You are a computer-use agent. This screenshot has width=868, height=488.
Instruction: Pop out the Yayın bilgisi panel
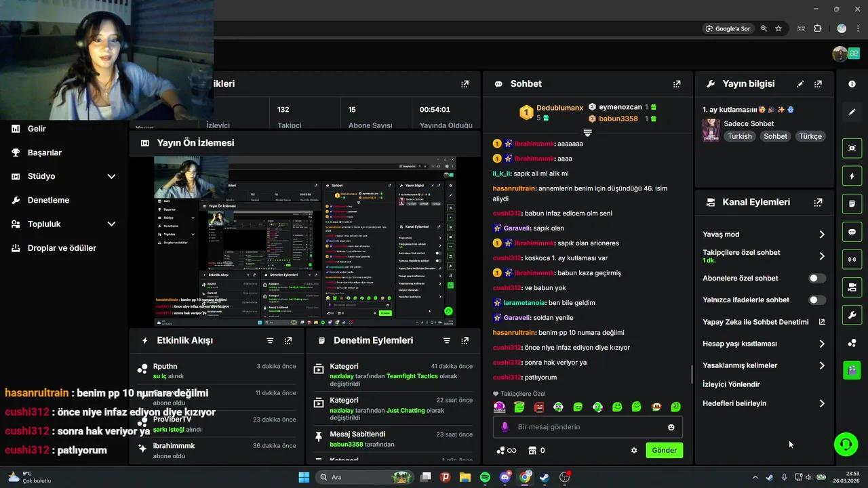818,84
